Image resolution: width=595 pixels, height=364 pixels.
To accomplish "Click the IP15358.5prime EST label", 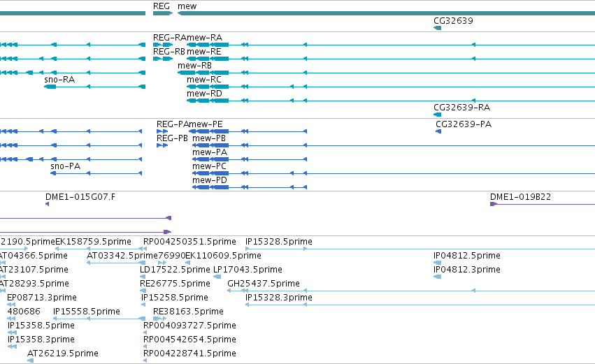I will (x=41, y=326).
